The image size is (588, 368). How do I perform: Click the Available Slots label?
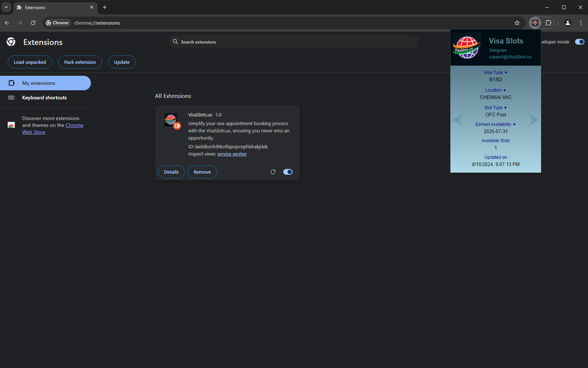pos(496,141)
